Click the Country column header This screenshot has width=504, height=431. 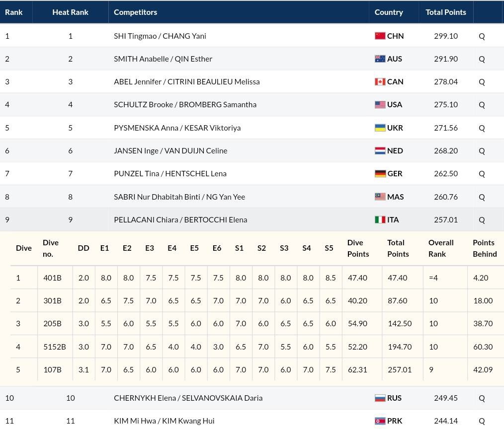point(389,12)
